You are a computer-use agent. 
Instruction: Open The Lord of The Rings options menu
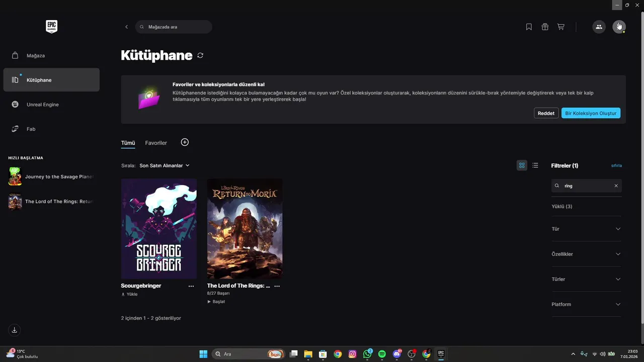click(277, 286)
